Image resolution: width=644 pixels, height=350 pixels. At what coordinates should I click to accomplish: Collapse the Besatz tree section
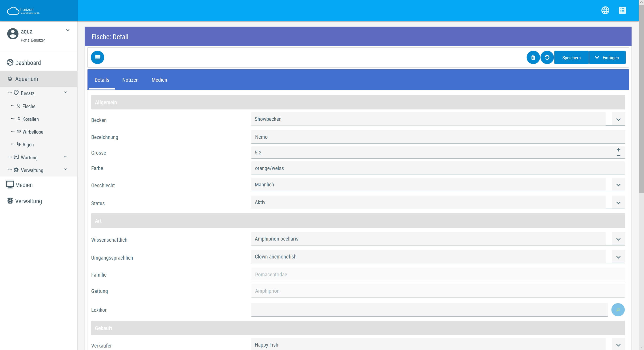click(x=65, y=93)
